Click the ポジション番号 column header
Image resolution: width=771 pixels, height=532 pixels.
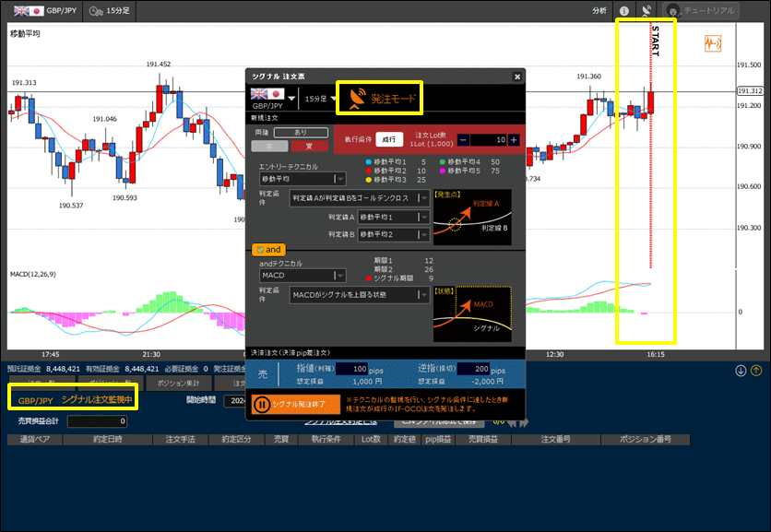tap(646, 440)
